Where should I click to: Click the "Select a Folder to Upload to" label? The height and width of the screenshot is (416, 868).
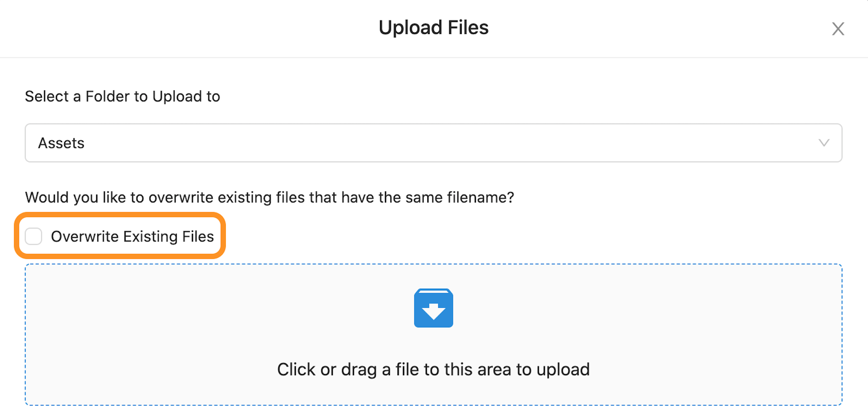point(123,96)
